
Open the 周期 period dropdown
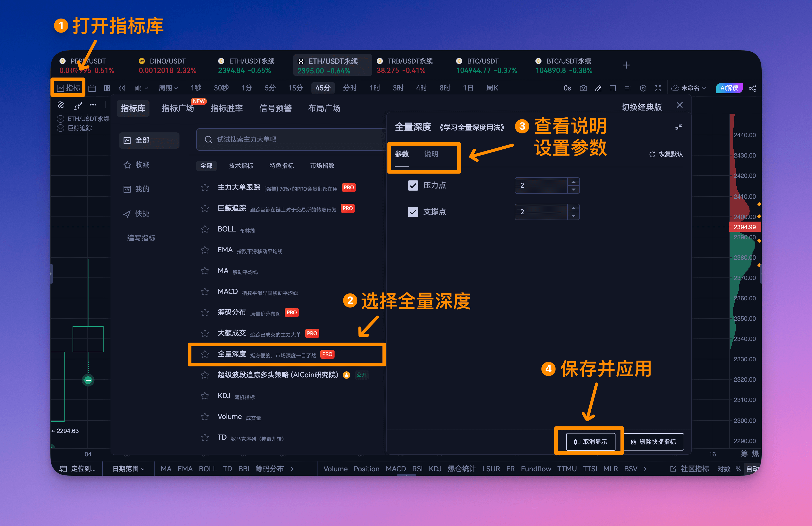point(168,88)
